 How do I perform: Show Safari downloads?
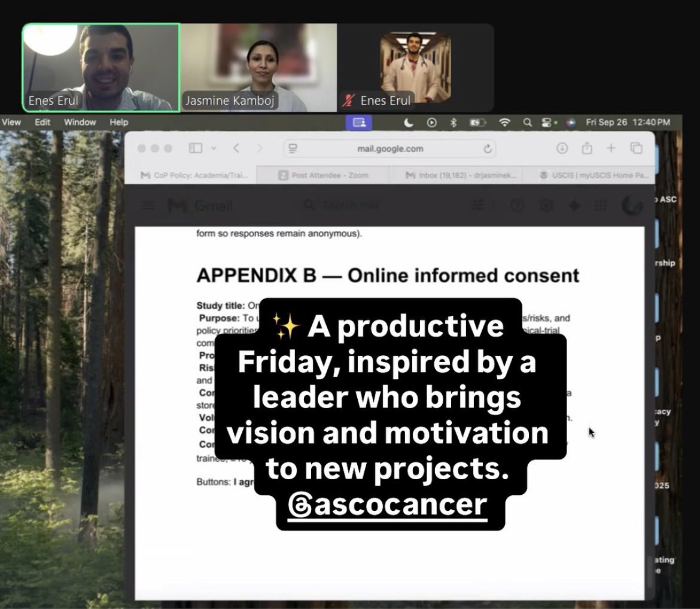click(562, 148)
